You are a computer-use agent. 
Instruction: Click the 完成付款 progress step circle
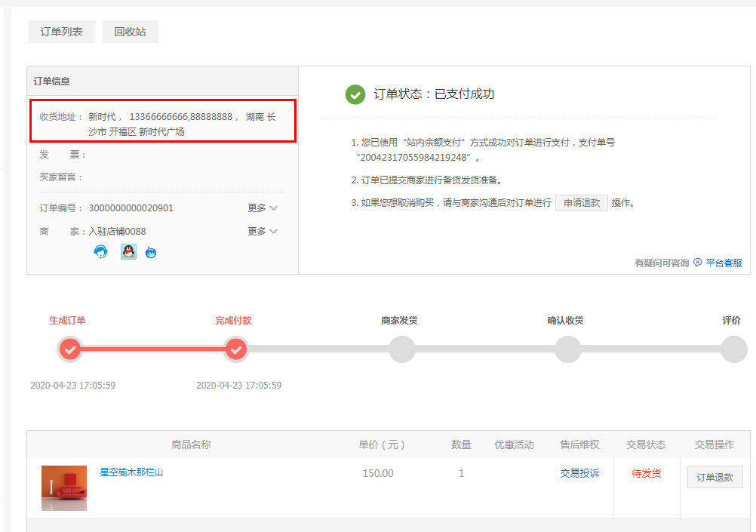(x=236, y=349)
